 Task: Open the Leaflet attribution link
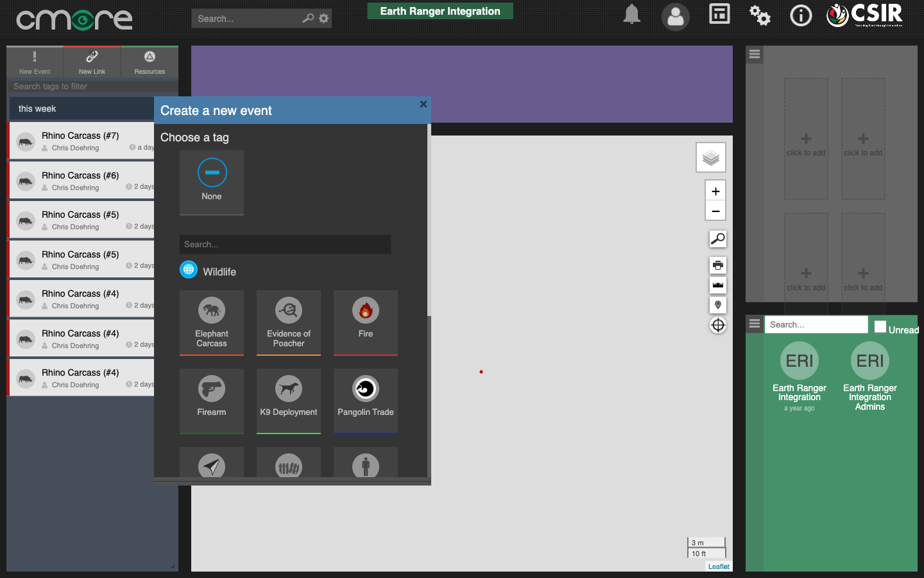(x=719, y=566)
